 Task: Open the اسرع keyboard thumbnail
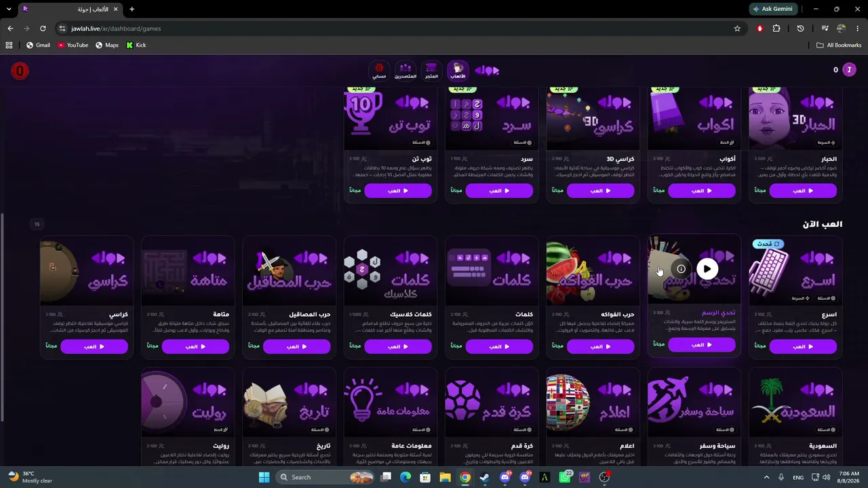[x=795, y=271]
